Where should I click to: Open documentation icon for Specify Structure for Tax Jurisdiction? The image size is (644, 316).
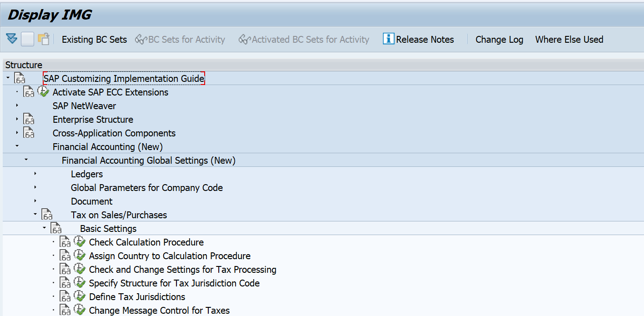(x=65, y=283)
